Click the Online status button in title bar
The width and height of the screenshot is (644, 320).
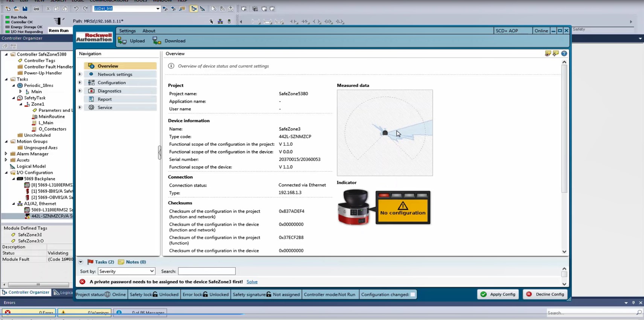click(x=541, y=31)
